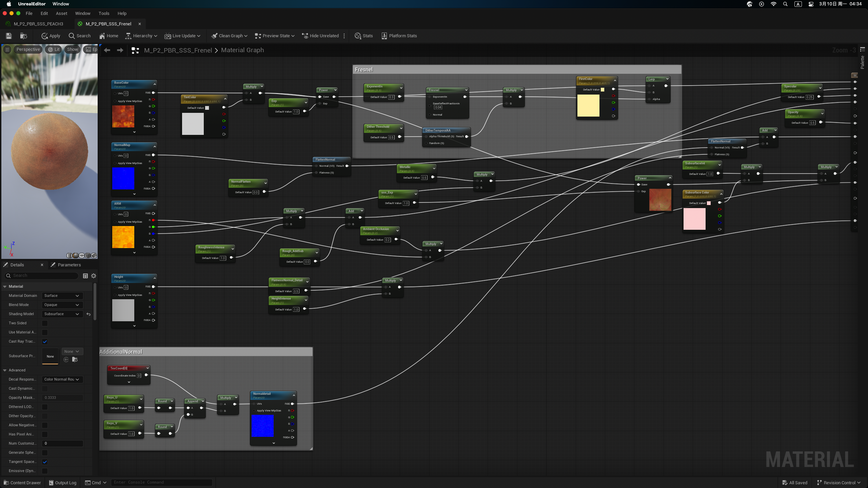Switch to M_P2_PBR_SSS_PEACH3 tab
The width and height of the screenshot is (868, 488).
[38, 24]
